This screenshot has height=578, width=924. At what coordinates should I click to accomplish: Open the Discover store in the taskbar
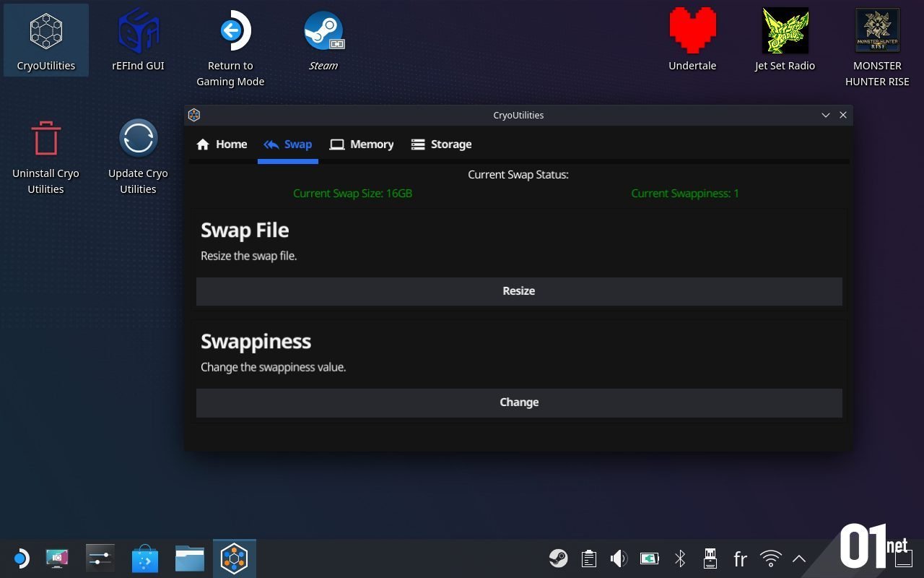(x=145, y=558)
